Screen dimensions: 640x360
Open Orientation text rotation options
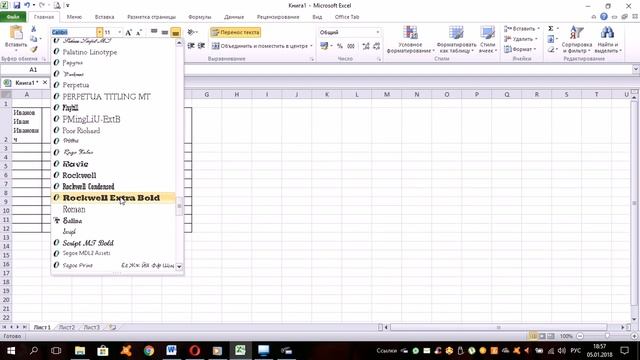pyautogui.click(x=191, y=32)
